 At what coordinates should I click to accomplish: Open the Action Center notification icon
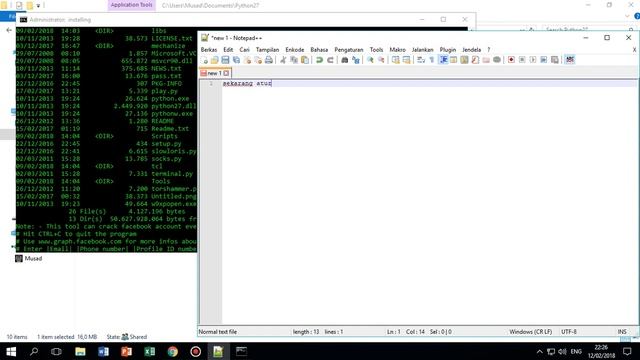point(627,351)
